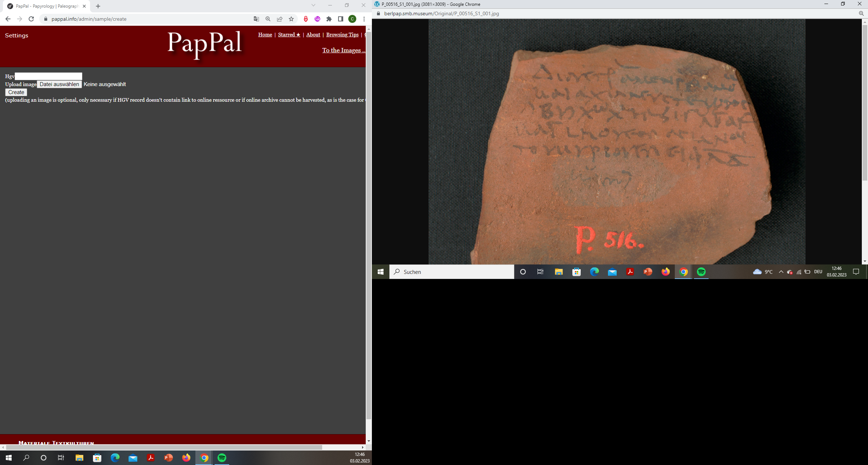This screenshot has height=465, width=868.
Task: Click the berlpap.smb.museum URL in image window
Action: 441,13
